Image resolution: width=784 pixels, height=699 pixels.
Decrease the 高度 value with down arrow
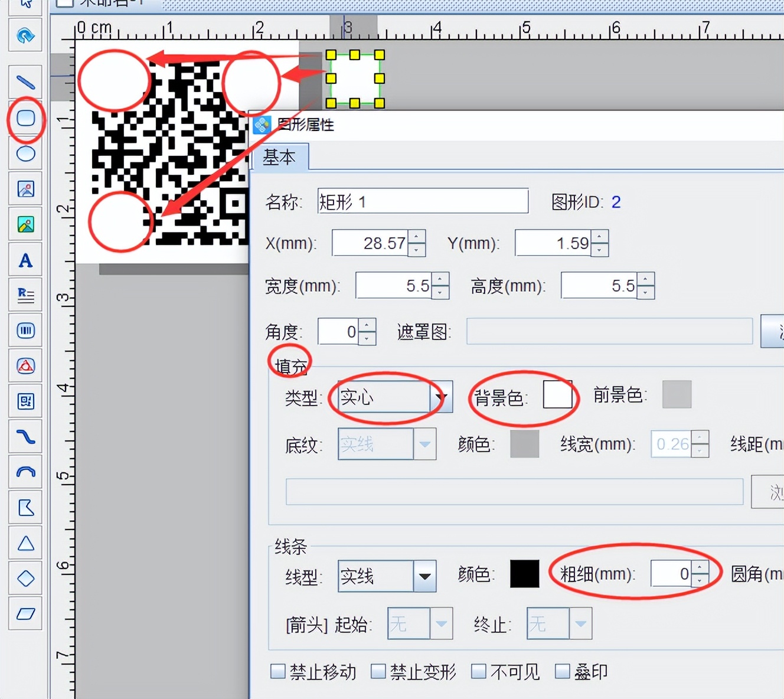tap(646, 292)
